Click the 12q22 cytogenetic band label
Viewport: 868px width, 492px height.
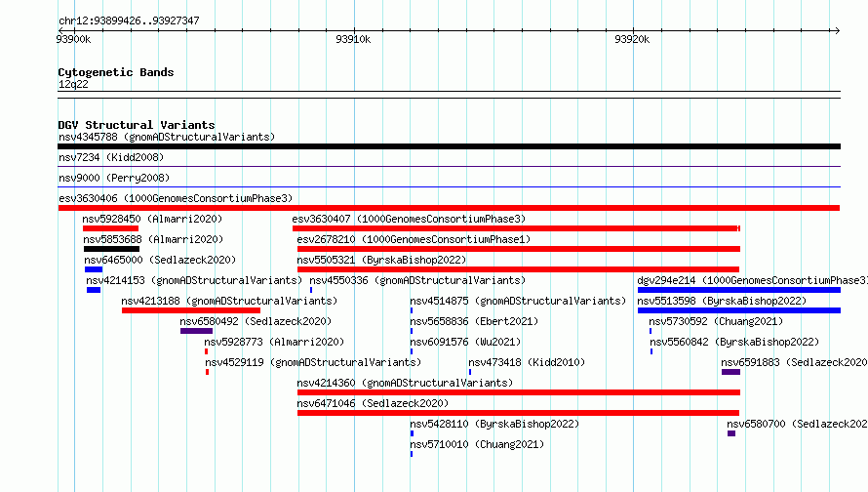73,84
